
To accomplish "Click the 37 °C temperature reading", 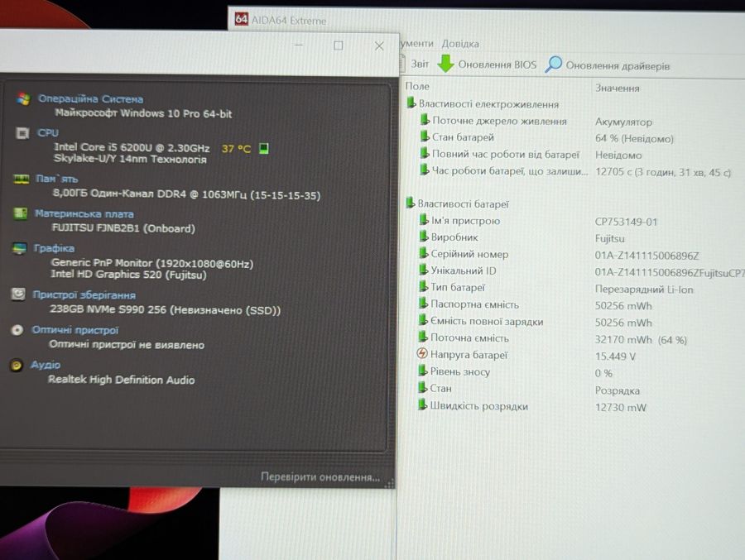I will (236, 149).
